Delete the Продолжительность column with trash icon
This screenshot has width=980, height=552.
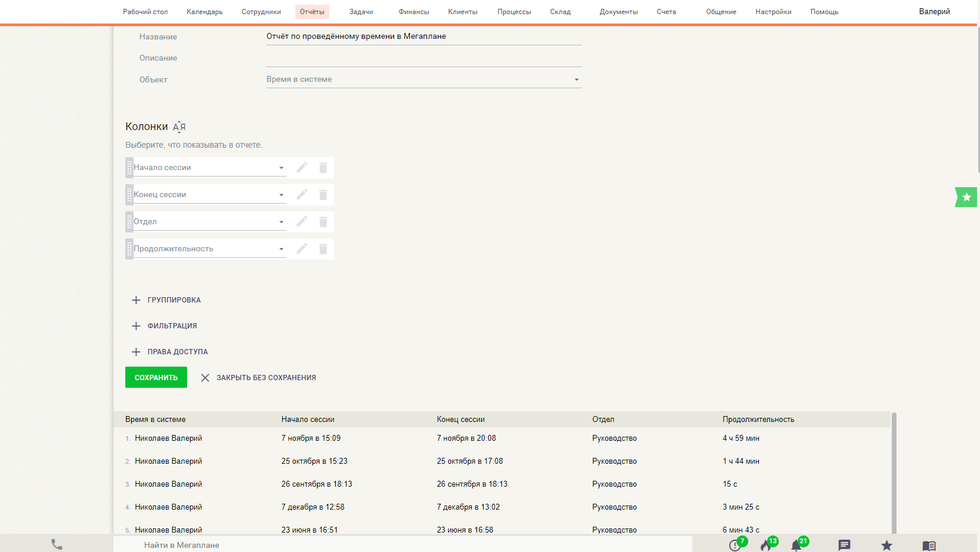pyautogui.click(x=323, y=249)
